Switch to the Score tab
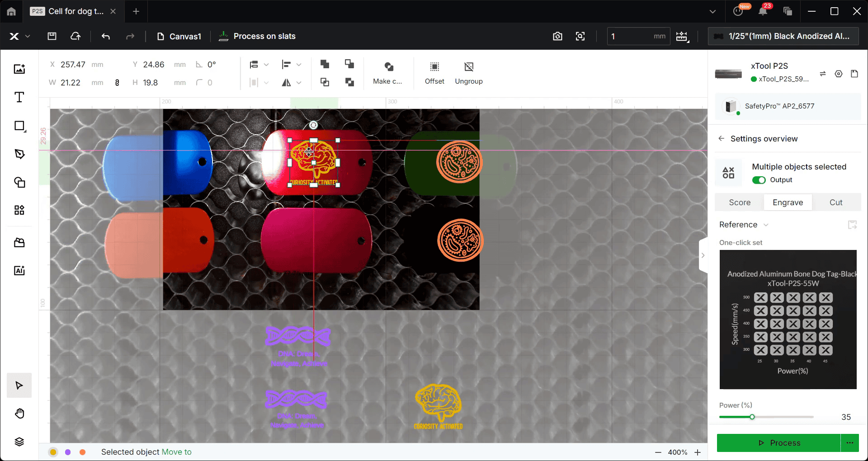Screen dimensions: 868x461 pyautogui.click(x=739, y=202)
